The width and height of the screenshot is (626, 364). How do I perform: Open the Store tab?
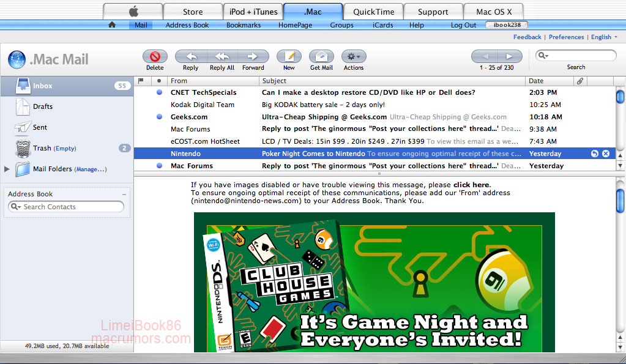[193, 12]
